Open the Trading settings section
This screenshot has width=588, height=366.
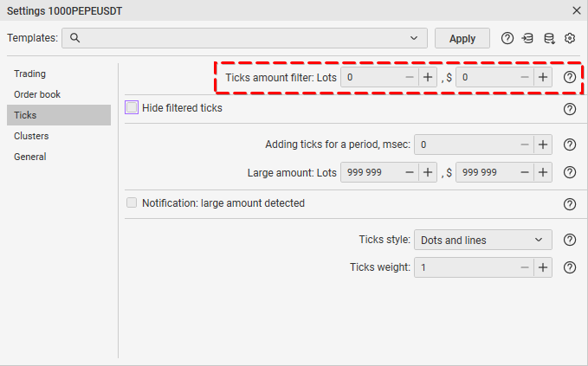tap(59, 74)
